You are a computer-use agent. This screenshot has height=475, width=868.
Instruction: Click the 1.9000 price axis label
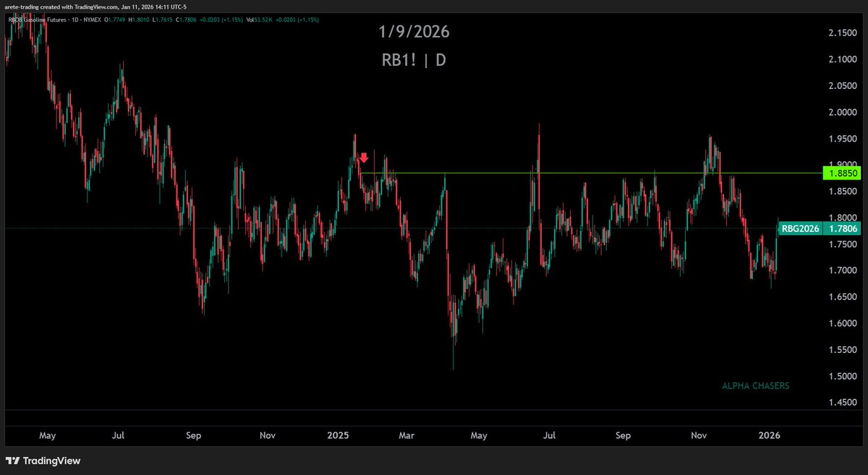tap(843, 164)
